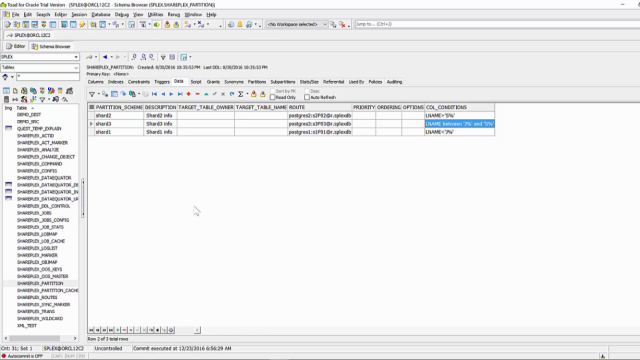The width and height of the screenshot is (640, 360).
Task: Click the left panel funnel filter icon
Action: (x=42, y=99)
